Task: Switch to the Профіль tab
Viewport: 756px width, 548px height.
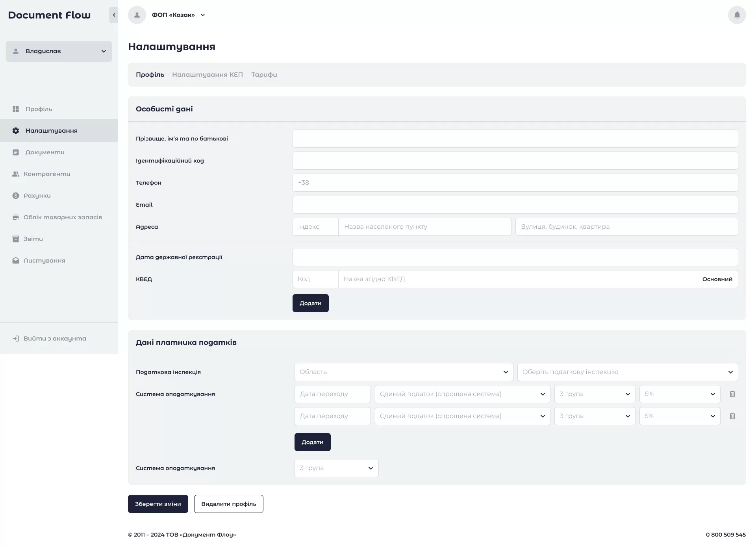Action: click(150, 74)
